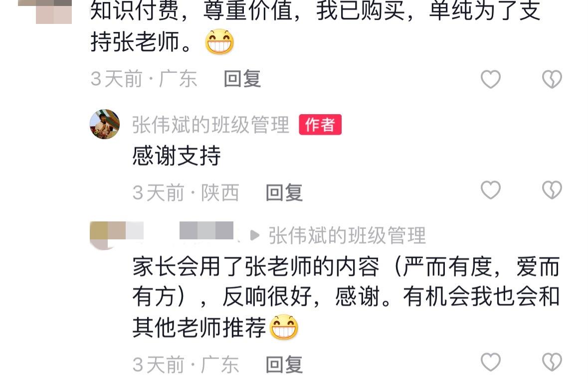This screenshot has height=383, width=588.
Task: Open the author's avatar 张伟斌的班级管理
Action: pos(105,124)
